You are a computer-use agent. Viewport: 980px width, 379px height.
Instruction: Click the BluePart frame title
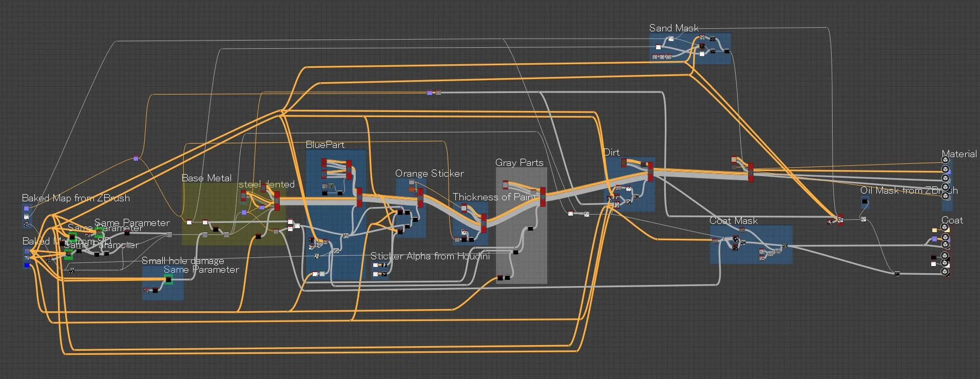click(325, 145)
